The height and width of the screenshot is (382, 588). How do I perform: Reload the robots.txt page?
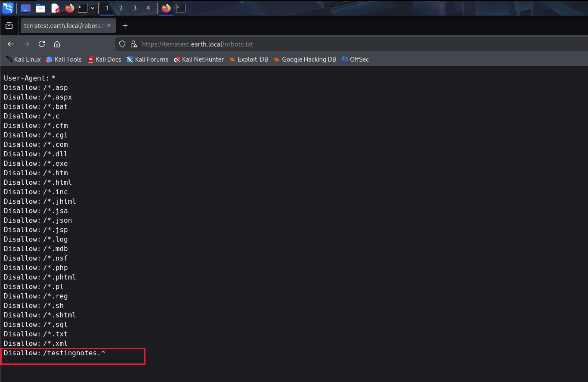pyautogui.click(x=42, y=44)
